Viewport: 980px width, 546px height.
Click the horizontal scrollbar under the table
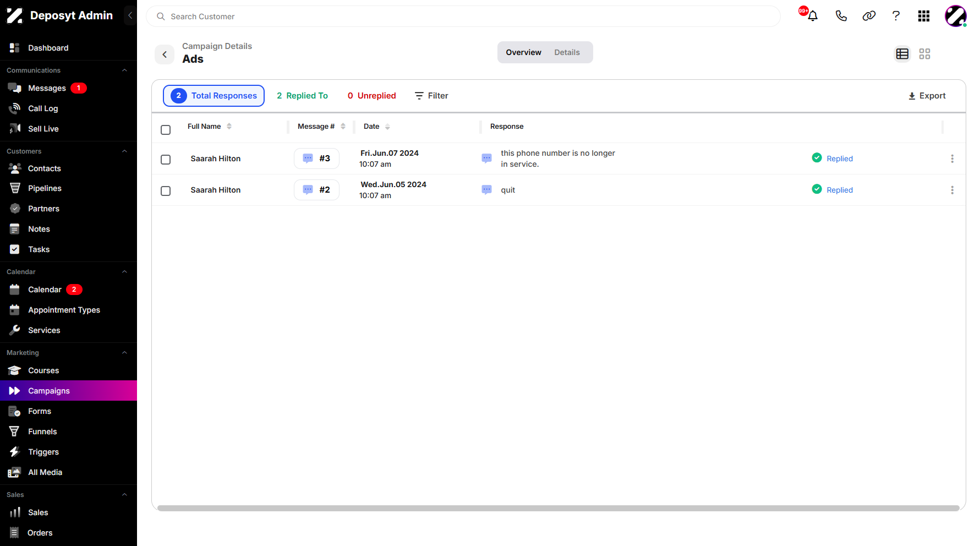coord(559,508)
